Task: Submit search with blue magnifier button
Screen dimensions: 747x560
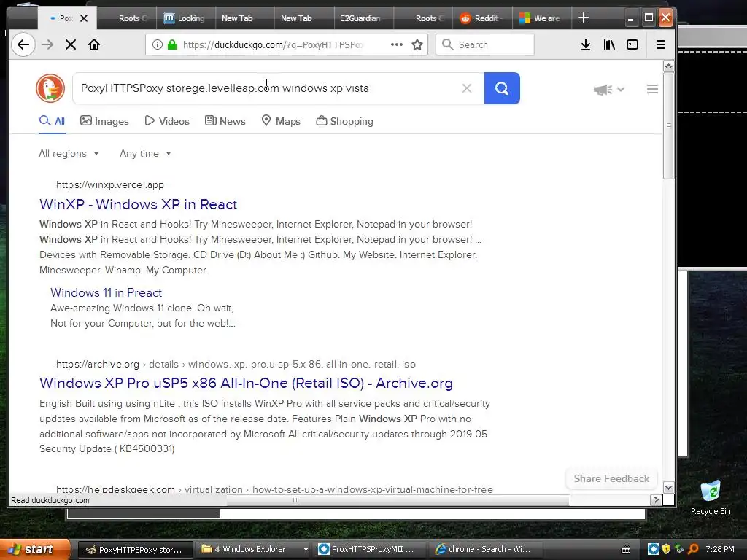Action: [502, 88]
